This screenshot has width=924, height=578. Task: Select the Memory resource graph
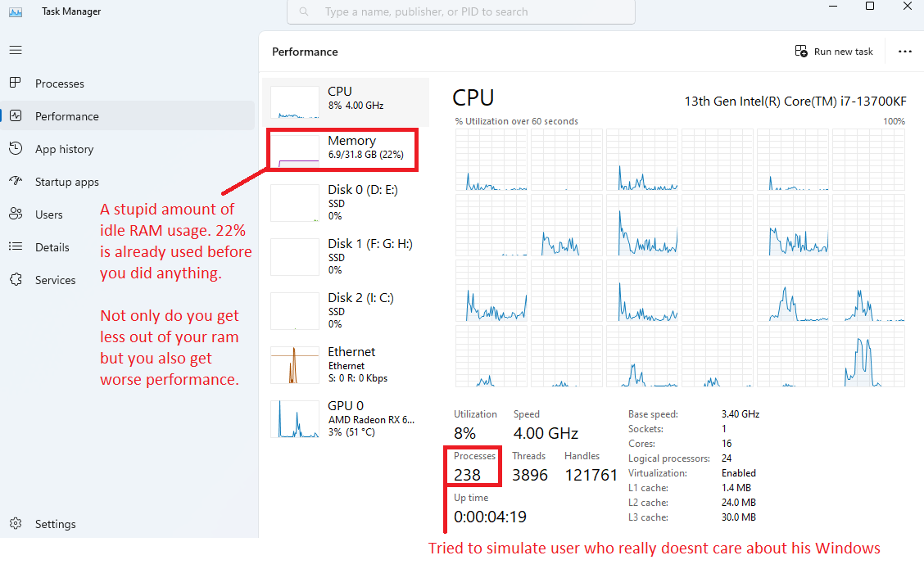coord(344,149)
